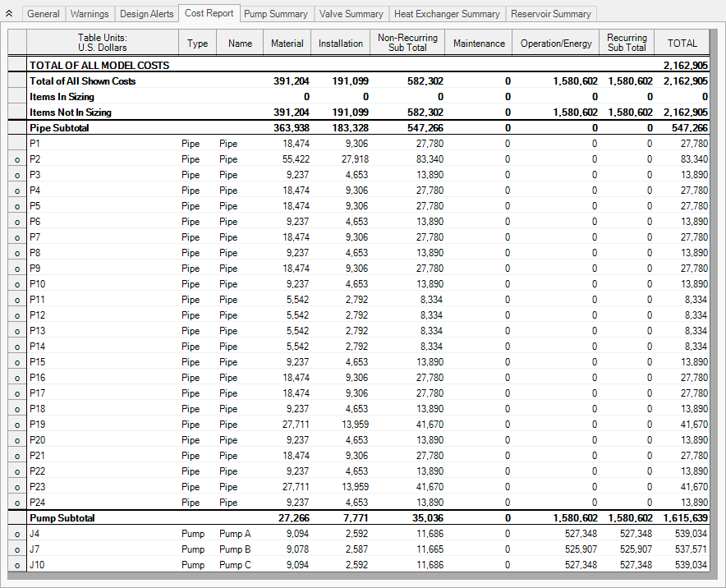This screenshot has width=726, height=588.
Task: Click the circle marker beside pump J4
Action: [x=17, y=535]
